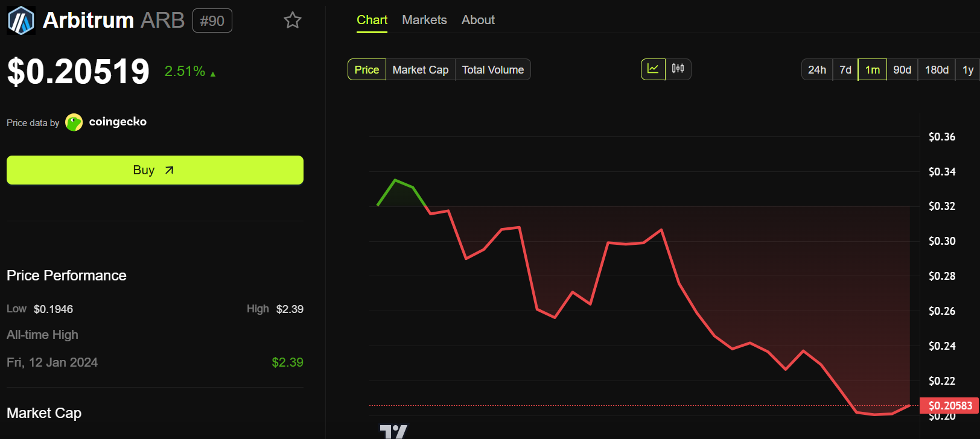Click the #90 rank badge
This screenshot has height=439, width=980.
click(212, 21)
